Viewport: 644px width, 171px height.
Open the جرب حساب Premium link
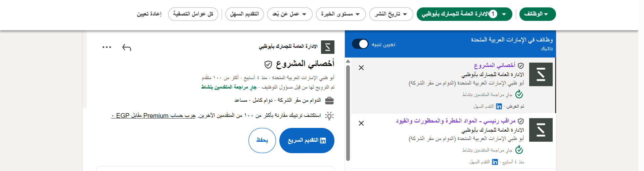(x=153, y=115)
